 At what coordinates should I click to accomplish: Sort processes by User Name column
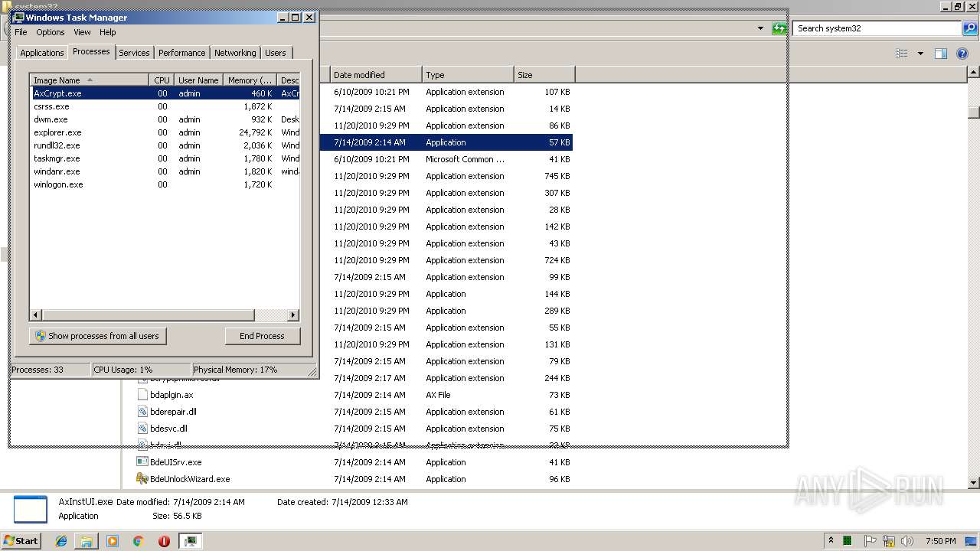tap(198, 80)
